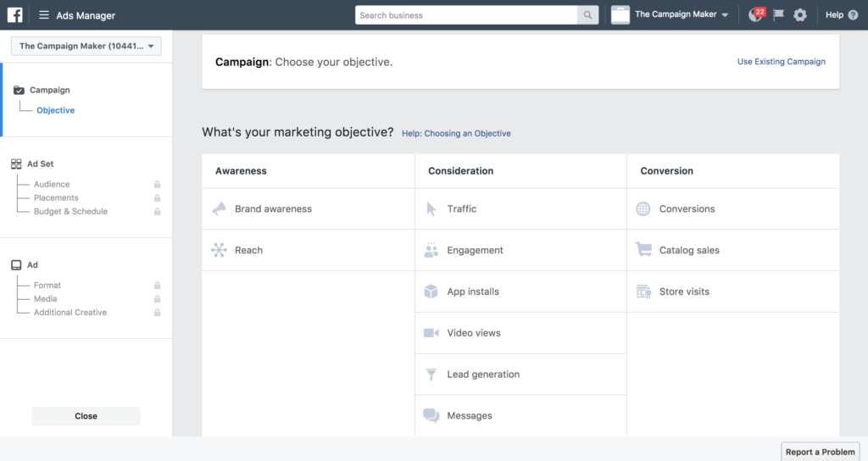Click the lock beside Additional Creative
This screenshot has height=461, width=868.
pyautogui.click(x=157, y=313)
